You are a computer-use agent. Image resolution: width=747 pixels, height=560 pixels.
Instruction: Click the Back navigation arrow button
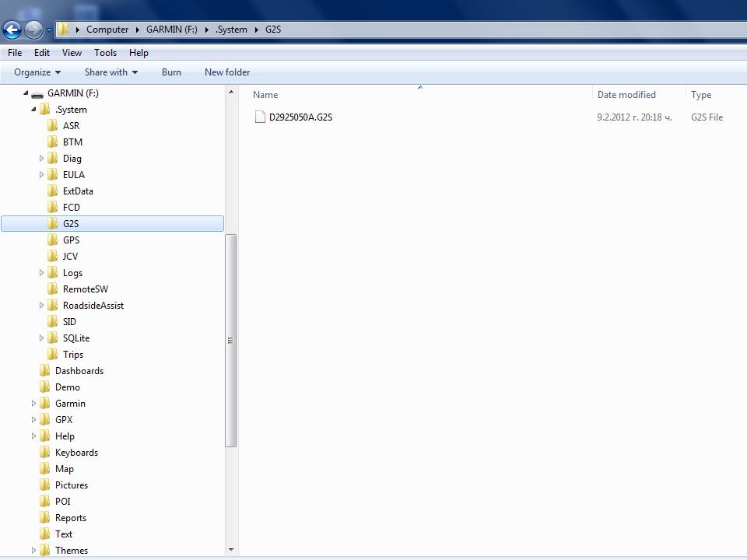[x=12, y=30]
